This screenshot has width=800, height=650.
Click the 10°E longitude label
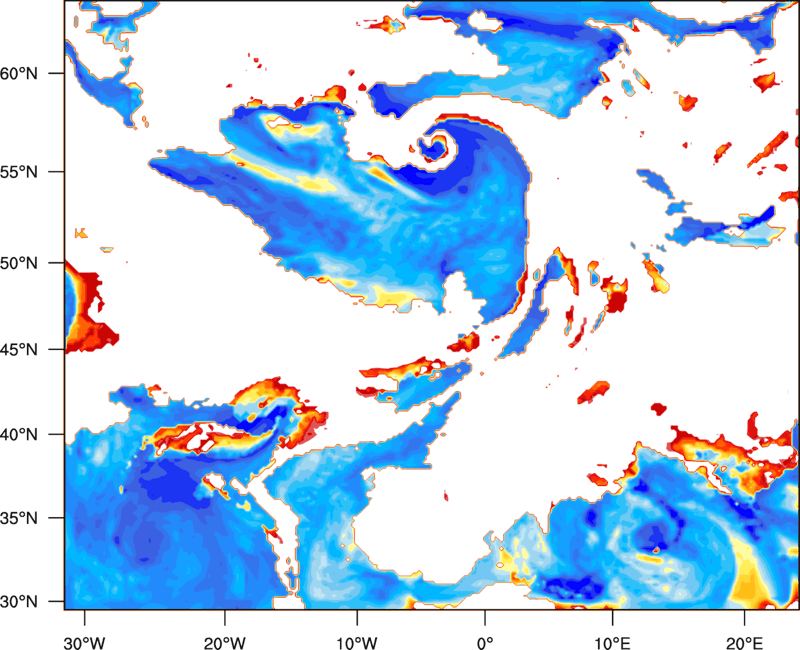click(x=612, y=643)
